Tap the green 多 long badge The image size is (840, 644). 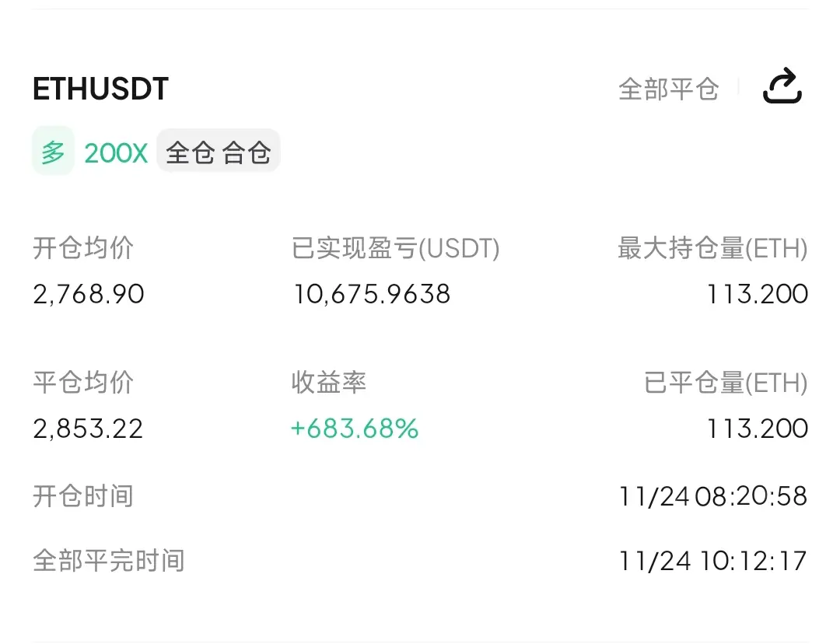(53, 152)
